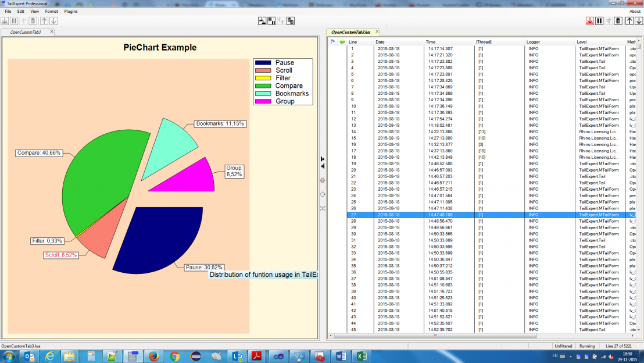This screenshot has width=644, height=363.
Task: Clear the log with right pane's trash icon
Action: (x=618, y=21)
